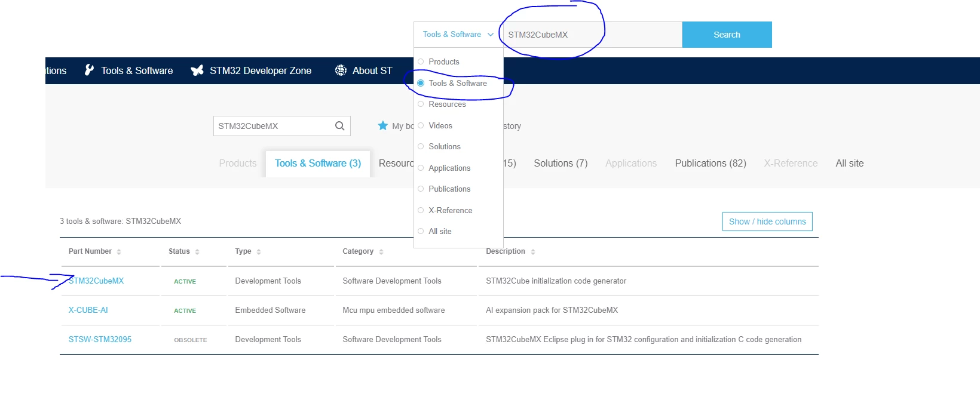This screenshot has height=403, width=980.
Task: Sort by Type column arrows
Action: point(259,252)
